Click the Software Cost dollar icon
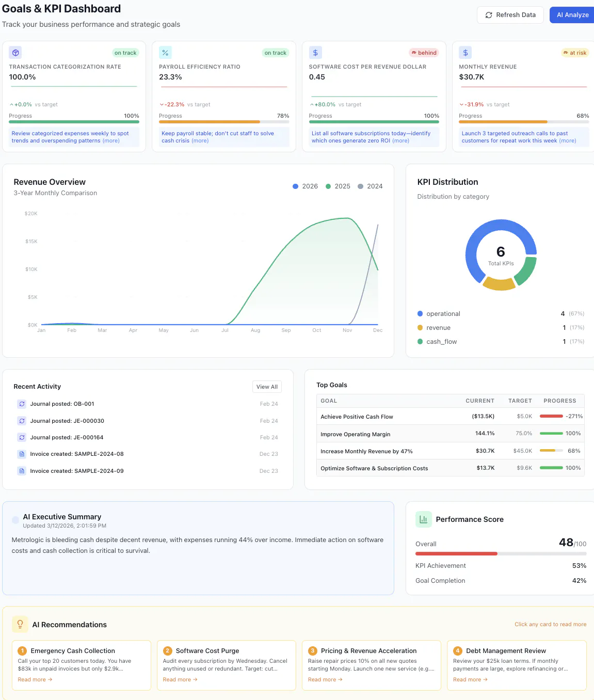 315,53
